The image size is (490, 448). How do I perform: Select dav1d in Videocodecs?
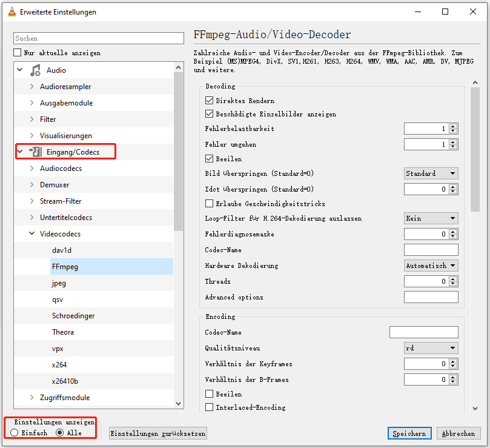(62, 250)
